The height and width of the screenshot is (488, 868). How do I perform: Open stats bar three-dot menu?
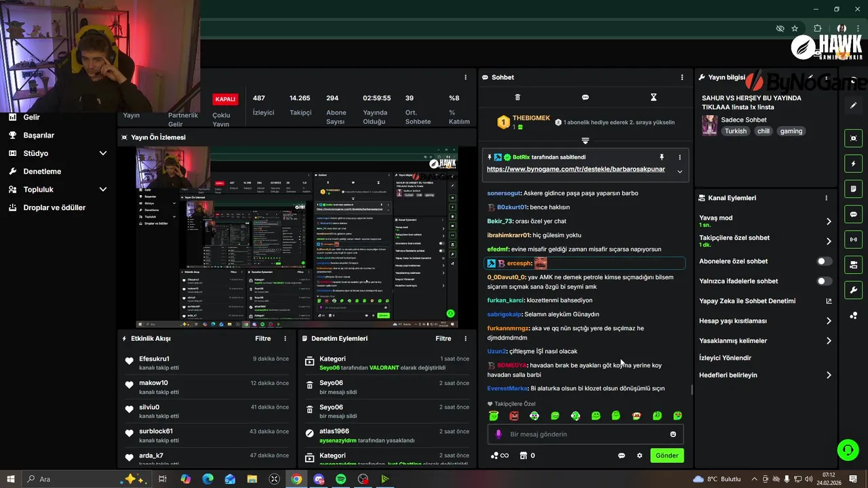click(465, 77)
